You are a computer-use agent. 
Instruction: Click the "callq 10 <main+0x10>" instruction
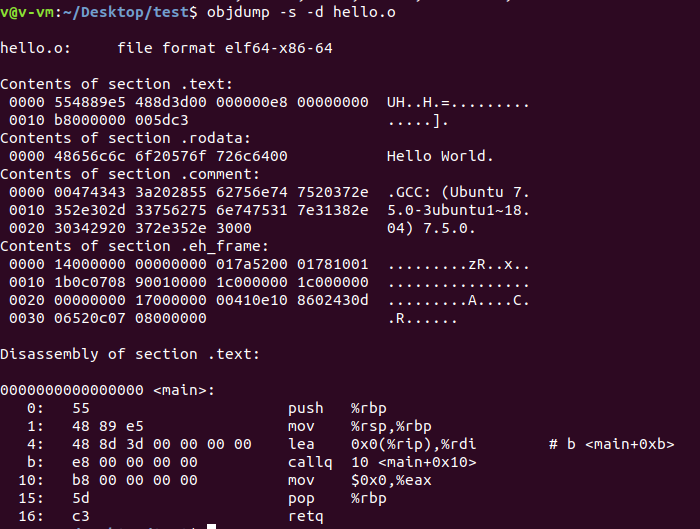[382, 462]
